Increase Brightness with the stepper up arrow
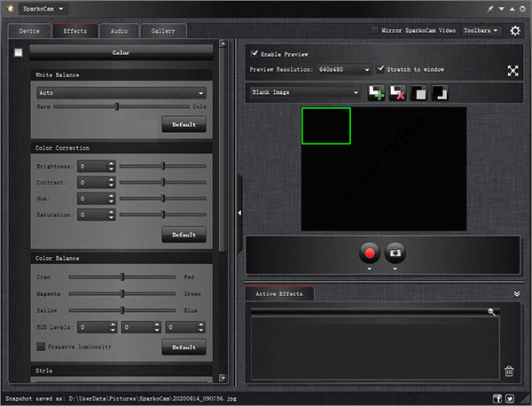The width and height of the screenshot is (532, 406). [112, 163]
